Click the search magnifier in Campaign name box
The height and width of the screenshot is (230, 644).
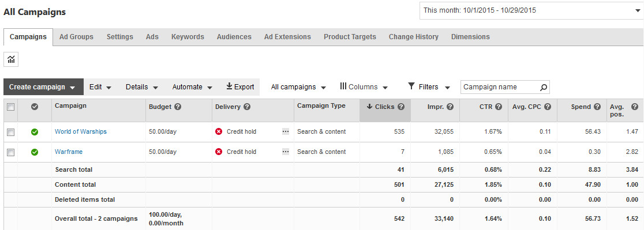pyautogui.click(x=544, y=87)
